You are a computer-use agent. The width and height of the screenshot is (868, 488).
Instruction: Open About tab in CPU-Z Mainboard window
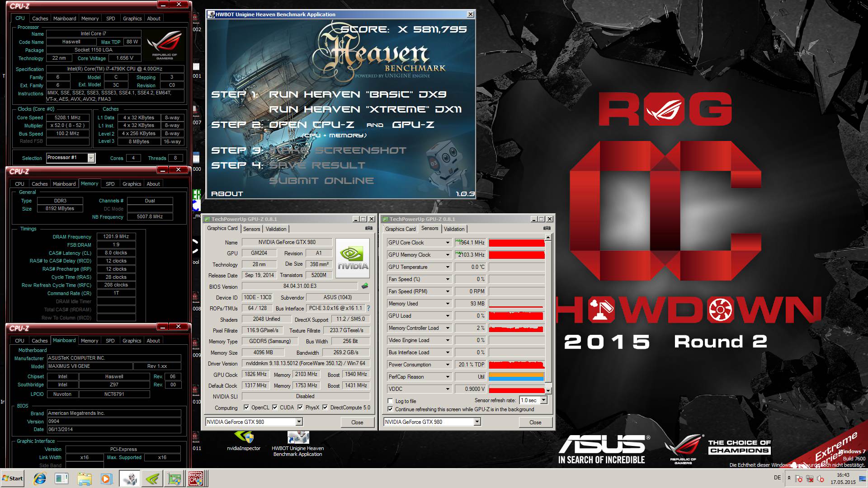coord(153,341)
